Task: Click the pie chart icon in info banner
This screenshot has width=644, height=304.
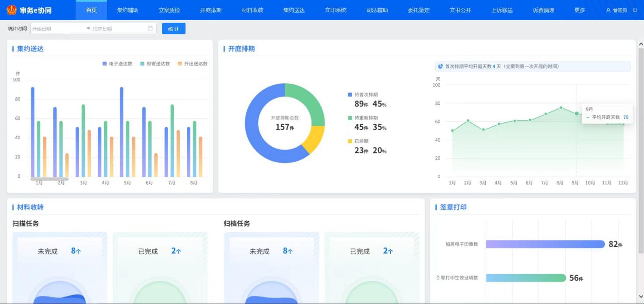Action: tap(441, 66)
